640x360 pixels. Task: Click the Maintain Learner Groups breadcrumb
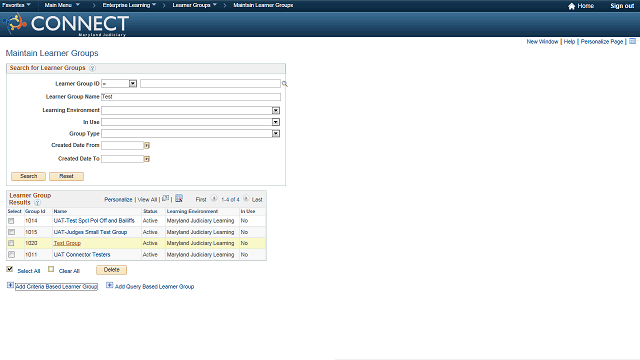(263, 5)
